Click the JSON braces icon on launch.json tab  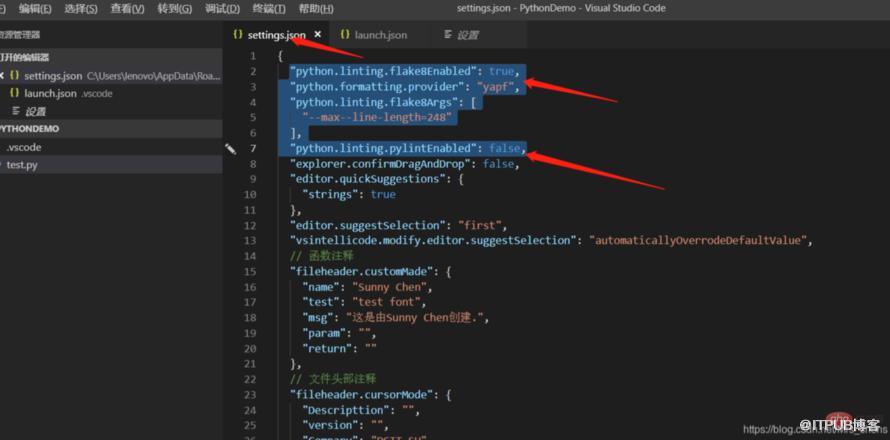click(x=345, y=35)
